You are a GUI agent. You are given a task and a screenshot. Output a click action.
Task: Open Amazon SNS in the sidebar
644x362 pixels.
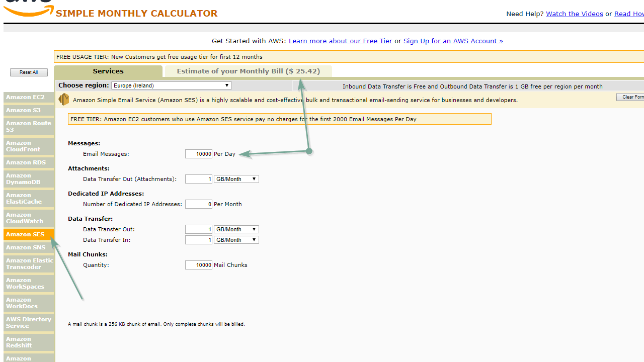click(29, 247)
